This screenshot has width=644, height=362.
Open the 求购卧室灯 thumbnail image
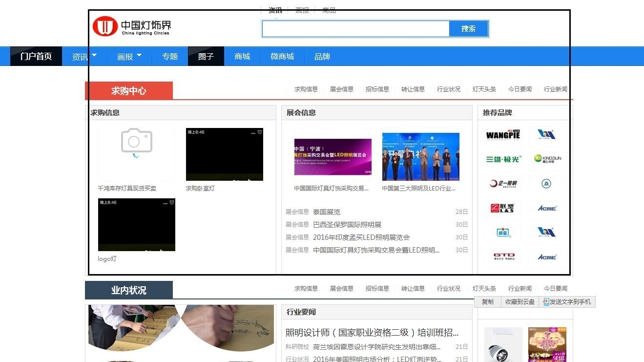pos(225,154)
